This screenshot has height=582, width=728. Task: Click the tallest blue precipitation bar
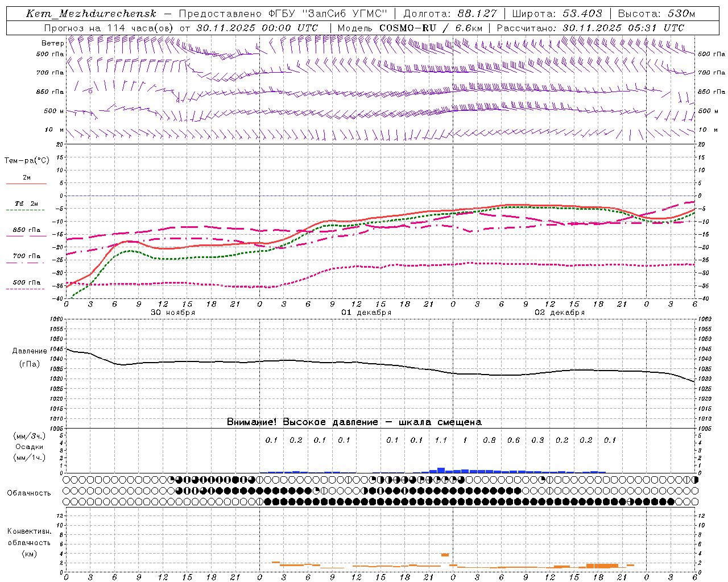point(441,470)
